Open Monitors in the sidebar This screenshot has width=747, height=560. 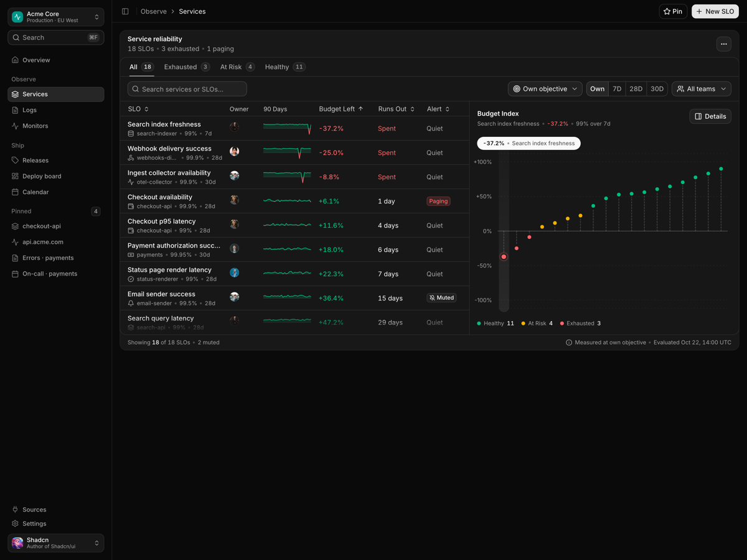coord(56,126)
